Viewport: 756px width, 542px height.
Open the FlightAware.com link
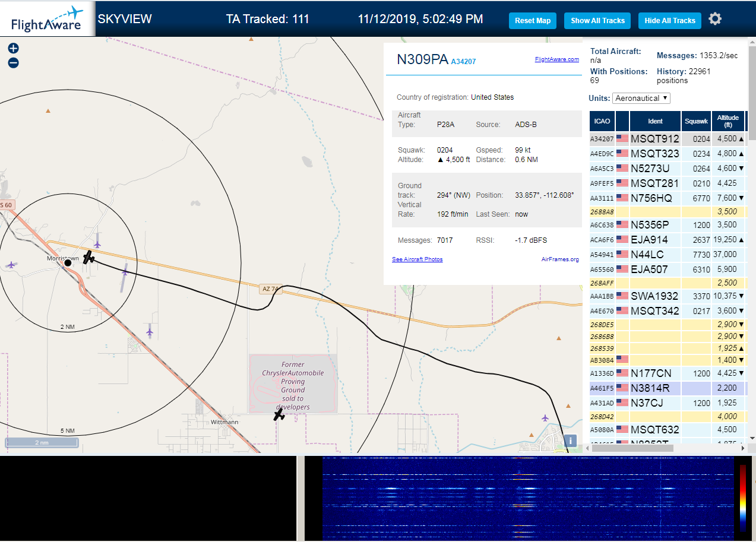(x=556, y=59)
